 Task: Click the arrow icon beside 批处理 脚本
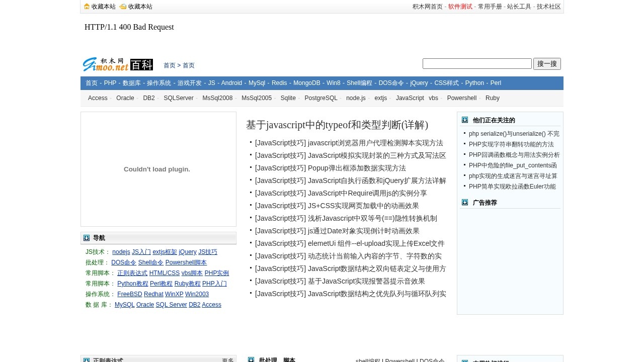pos(251,360)
